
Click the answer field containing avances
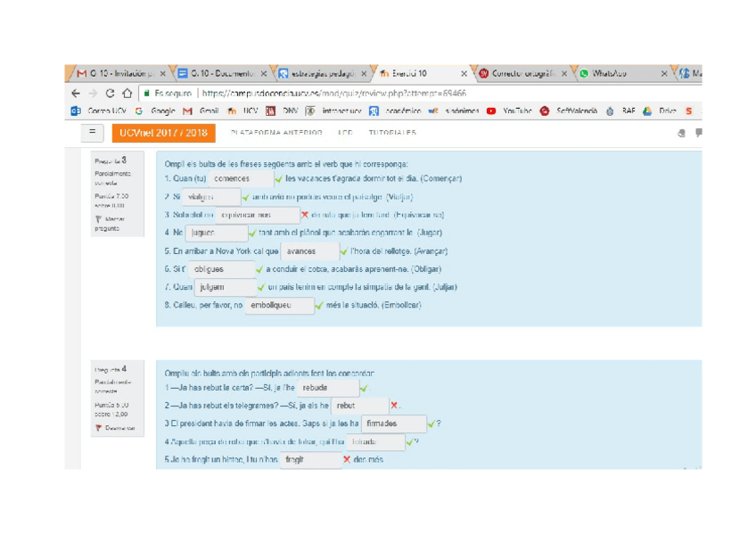[x=310, y=251]
